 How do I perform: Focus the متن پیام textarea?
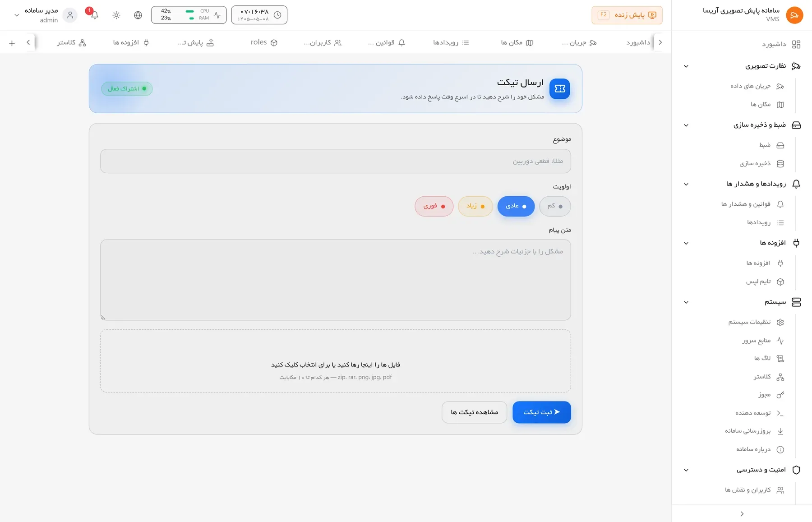(336, 280)
